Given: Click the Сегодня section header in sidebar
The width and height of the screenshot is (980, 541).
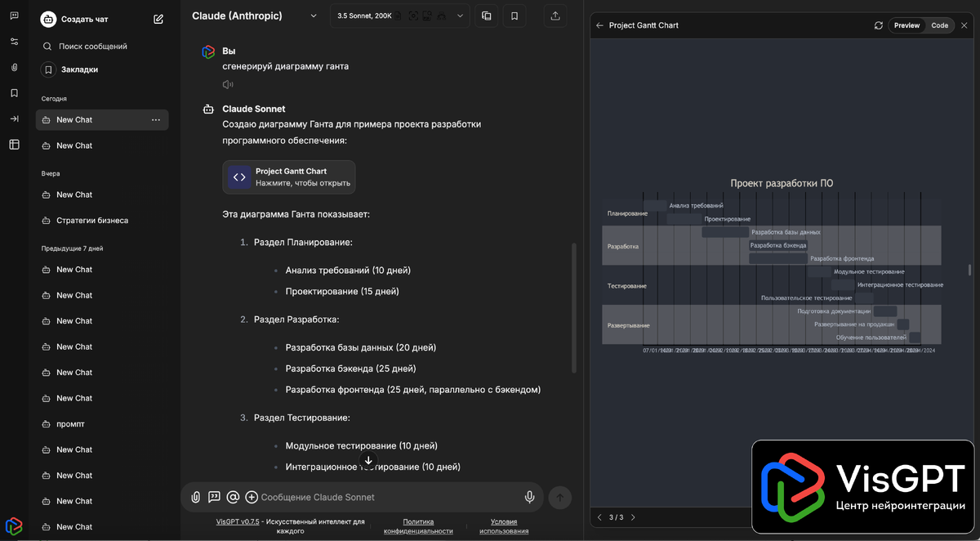Looking at the screenshot, I should (x=54, y=99).
